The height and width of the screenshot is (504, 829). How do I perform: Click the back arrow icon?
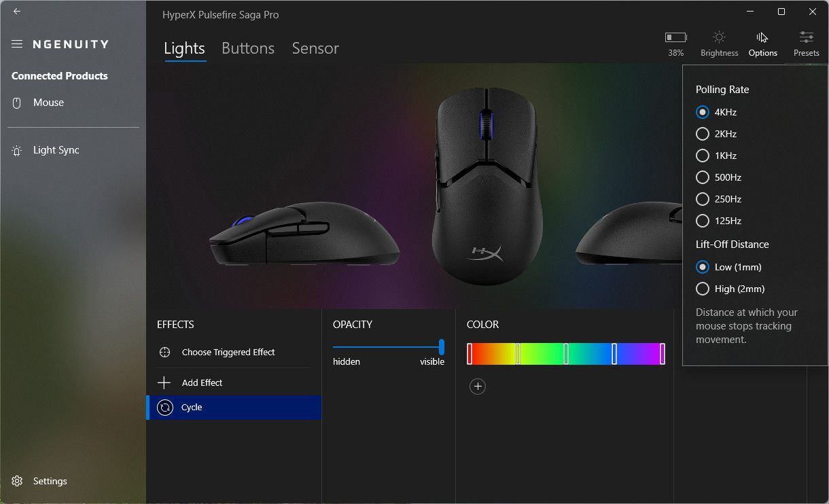pos(17,12)
